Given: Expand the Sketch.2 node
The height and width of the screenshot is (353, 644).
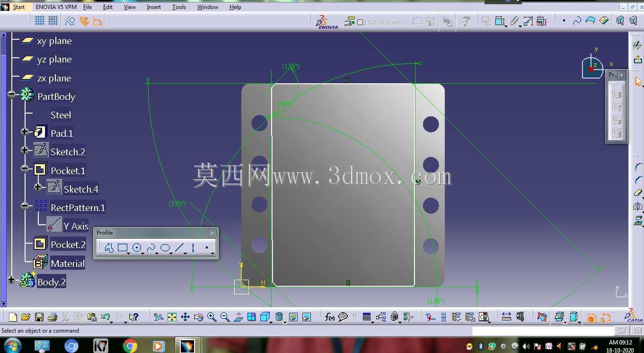Looking at the screenshot, I should tap(25, 150).
